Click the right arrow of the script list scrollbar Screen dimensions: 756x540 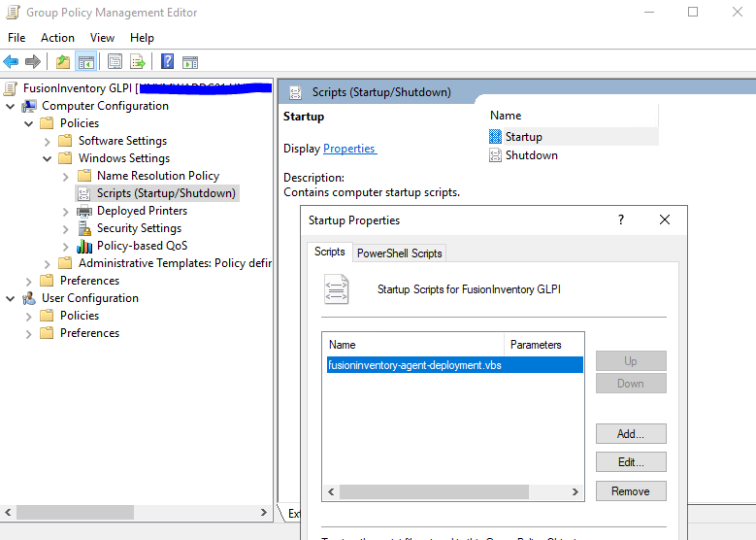[x=575, y=491]
